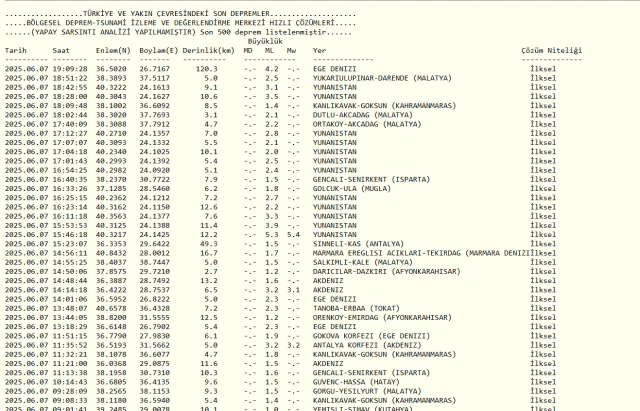Click 'TANOBA-ERBAA (TOKAT)' location
The image size is (640, 411).
tap(356, 309)
